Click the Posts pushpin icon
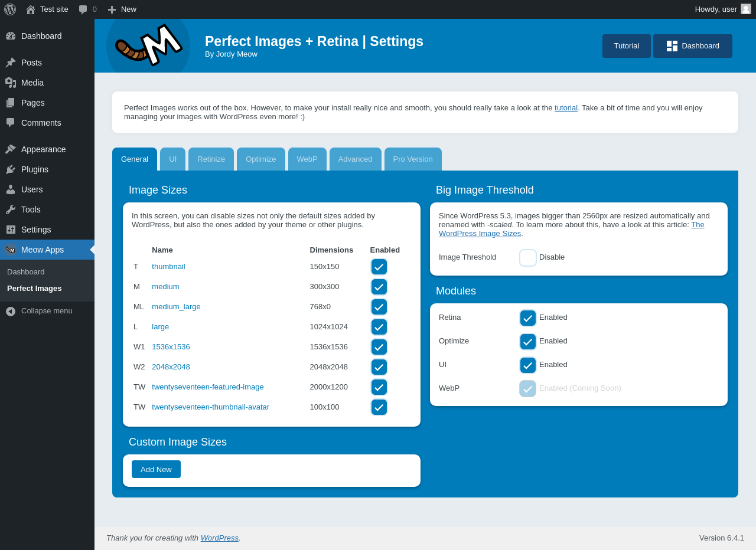 click(x=11, y=63)
